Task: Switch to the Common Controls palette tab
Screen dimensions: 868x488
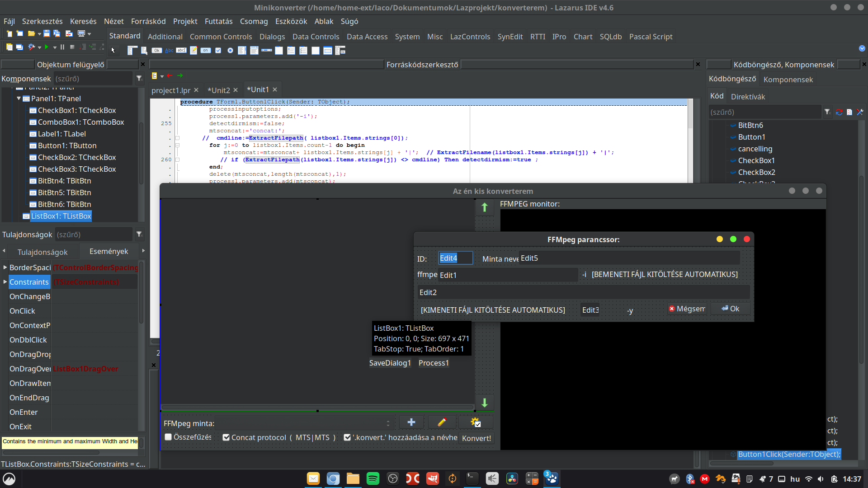Action: [221, 37]
